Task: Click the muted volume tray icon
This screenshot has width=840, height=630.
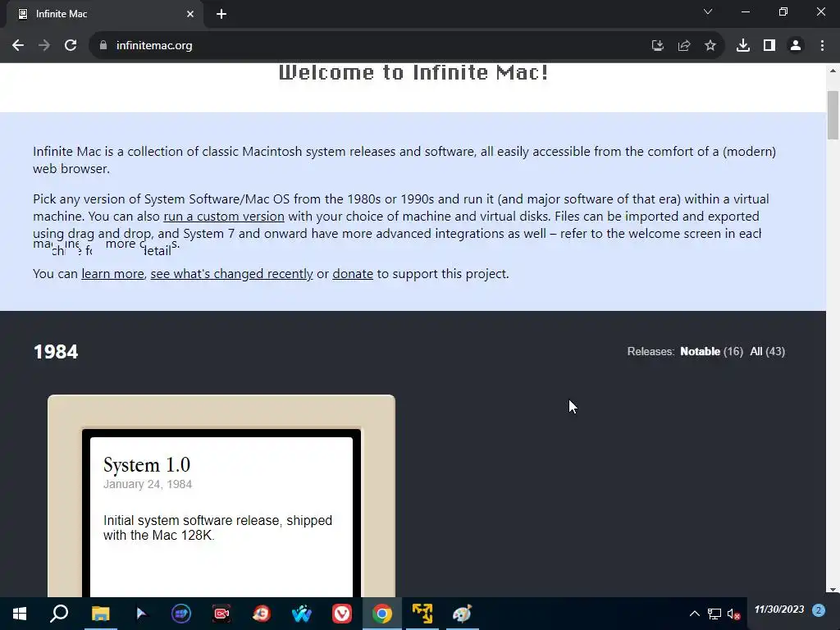Action: (734, 614)
